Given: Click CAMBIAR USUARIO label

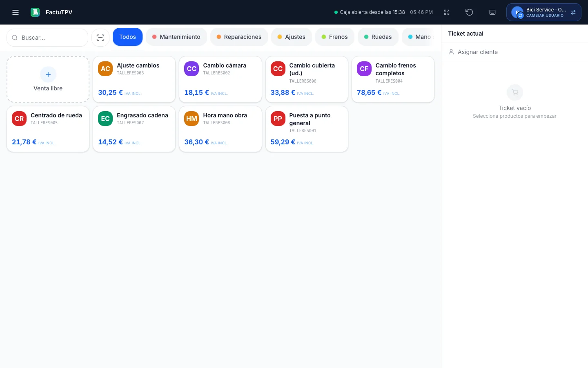Looking at the screenshot, I should [545, 16].
